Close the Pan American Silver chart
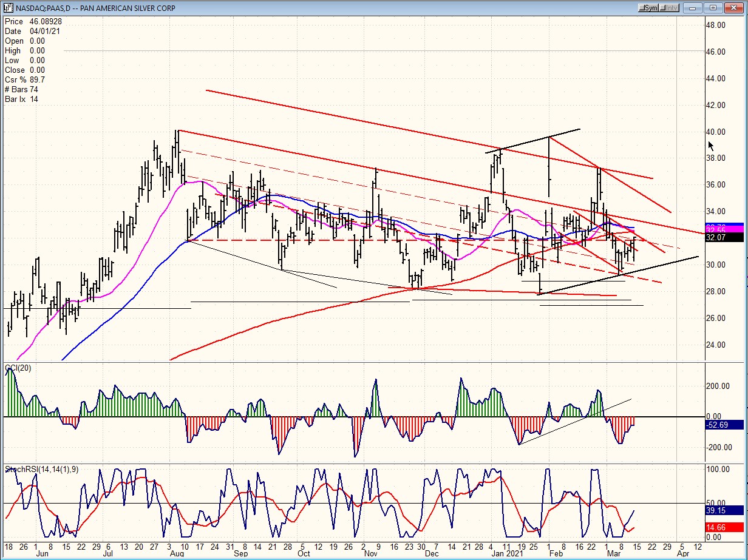748x560 pixels. (x=733, y=7)
